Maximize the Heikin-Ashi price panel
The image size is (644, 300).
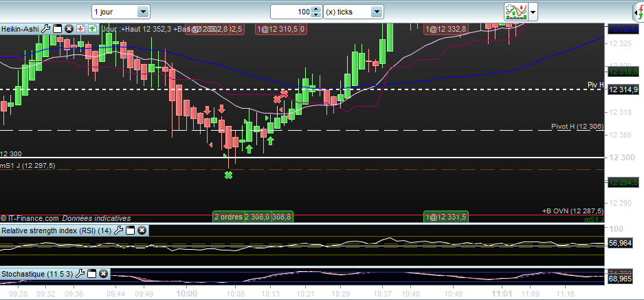[58, 29]
